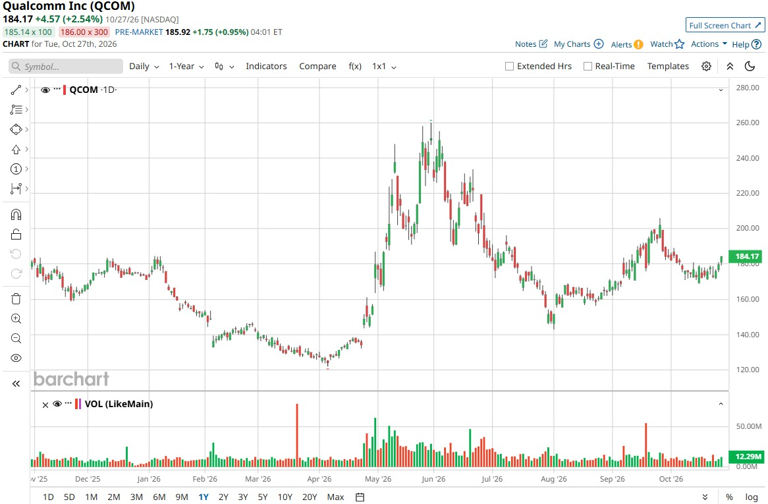Expand bottom bar double down arrows
This screenshot has width=768, height=504.
coord(705,497)
